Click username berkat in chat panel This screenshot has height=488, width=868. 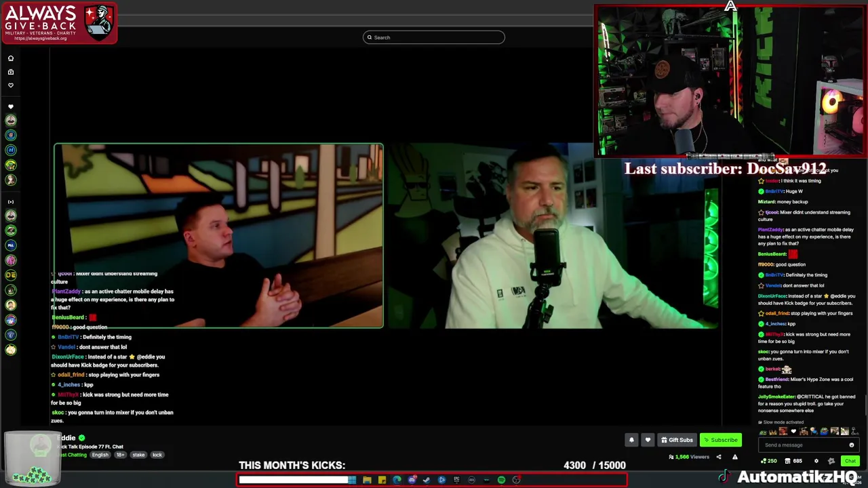(772, 369)
